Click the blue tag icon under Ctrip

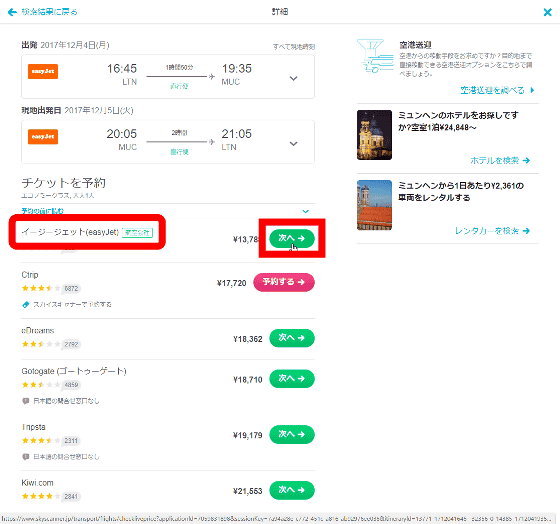coord(25,305)
